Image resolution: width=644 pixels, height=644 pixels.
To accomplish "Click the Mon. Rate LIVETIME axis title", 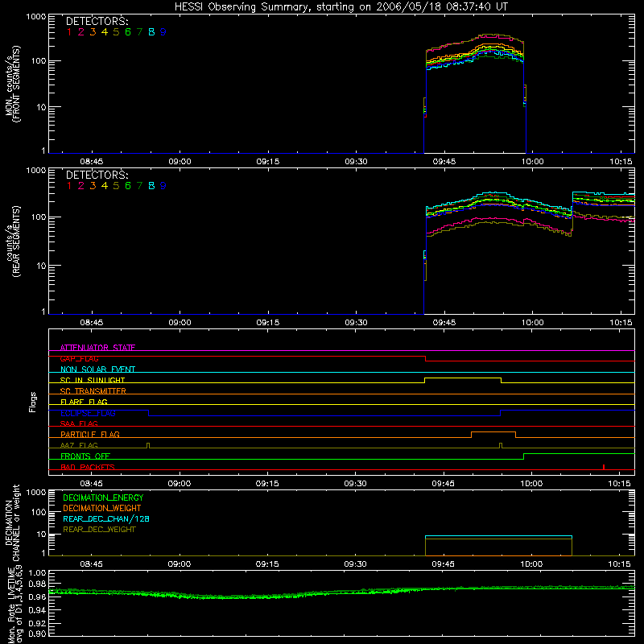I will pyautogui.click(x=14, y=605).
